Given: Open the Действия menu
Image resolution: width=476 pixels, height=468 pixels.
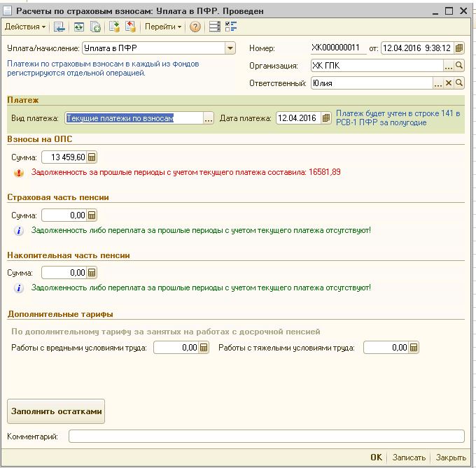Looking at the screenshot, I should click(x=25, y=27).
